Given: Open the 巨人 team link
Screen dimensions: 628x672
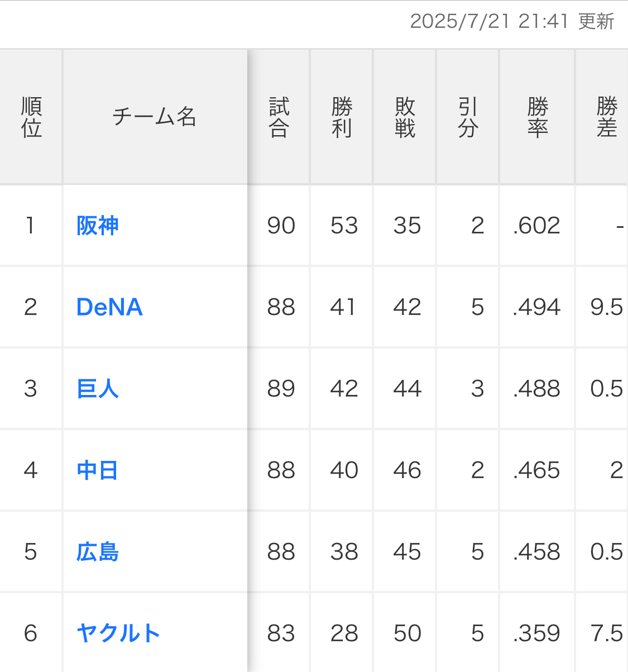Looking at the screenshot, I should tap(98, 389).
